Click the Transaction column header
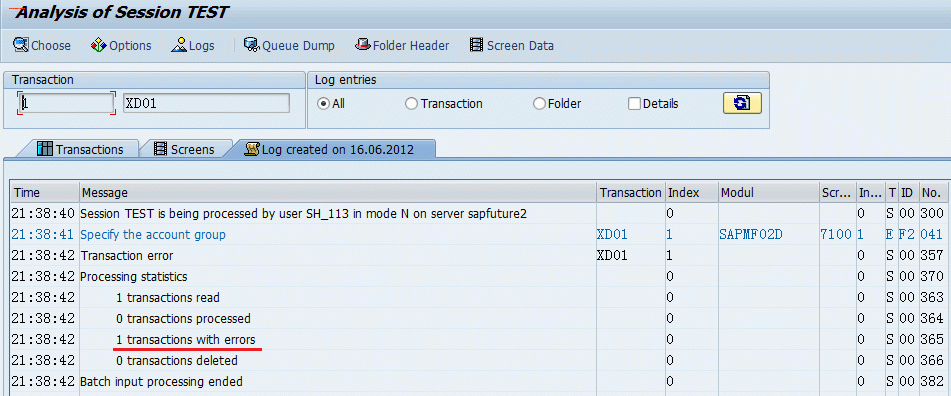951x396 pixels. point(631,192)
